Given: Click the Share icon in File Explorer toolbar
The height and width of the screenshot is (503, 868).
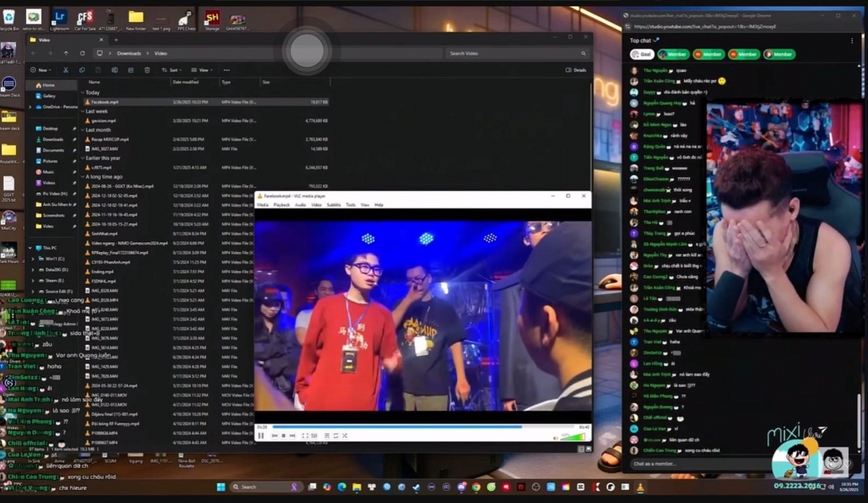Looking at the screenshot, I should point(131,70).
